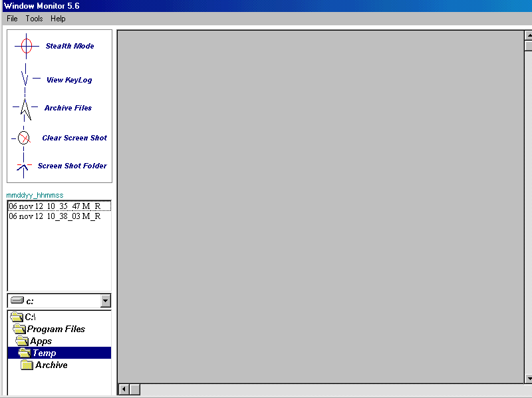
Task: Click the Archive Files arrow symbol
Action: click(23, 108)
